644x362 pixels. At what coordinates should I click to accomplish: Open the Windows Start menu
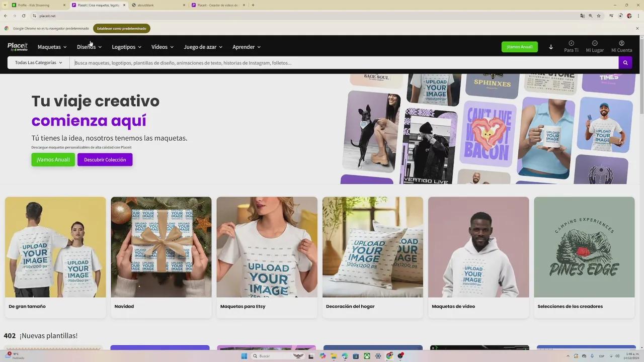click(x=244, y=356)
